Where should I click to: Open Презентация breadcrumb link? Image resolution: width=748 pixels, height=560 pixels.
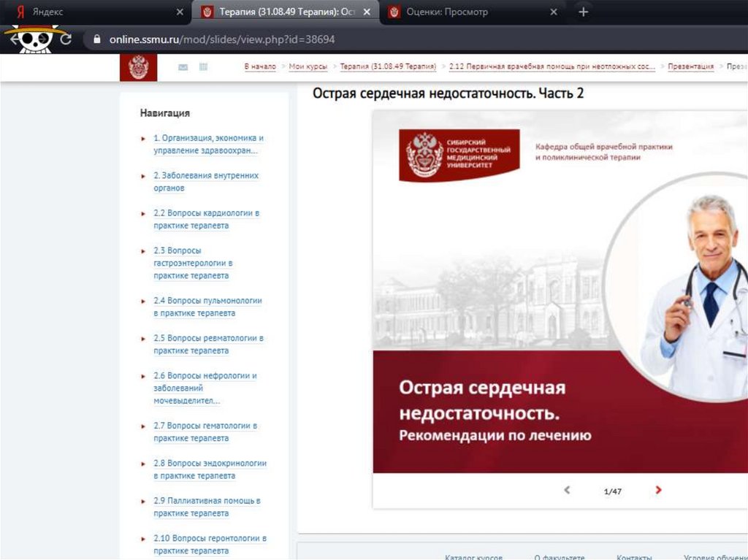[x=690, y=66]
